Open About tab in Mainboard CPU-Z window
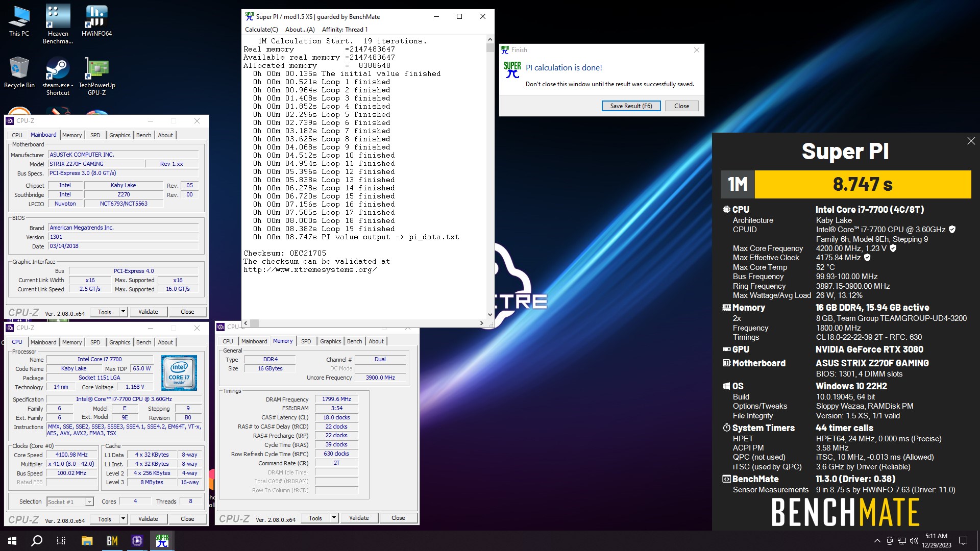 point(165,135)
